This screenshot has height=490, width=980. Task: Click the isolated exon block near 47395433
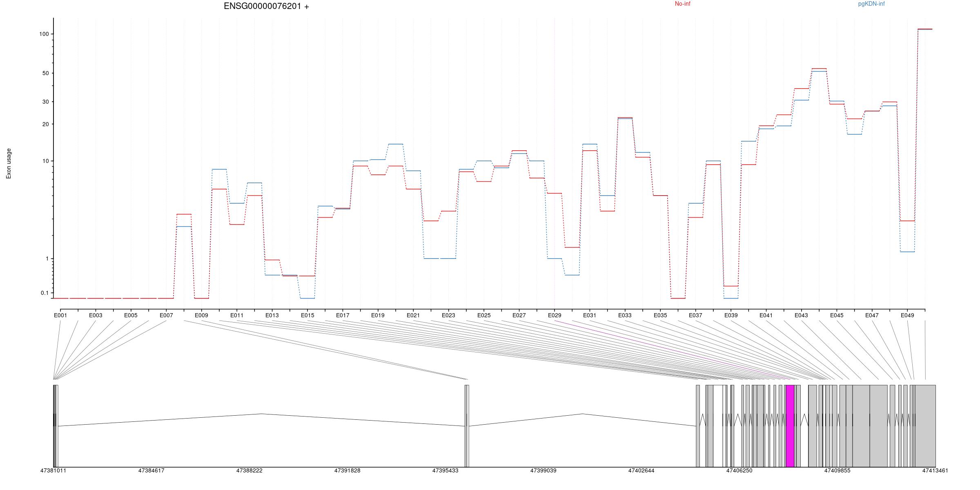[467, 426]
